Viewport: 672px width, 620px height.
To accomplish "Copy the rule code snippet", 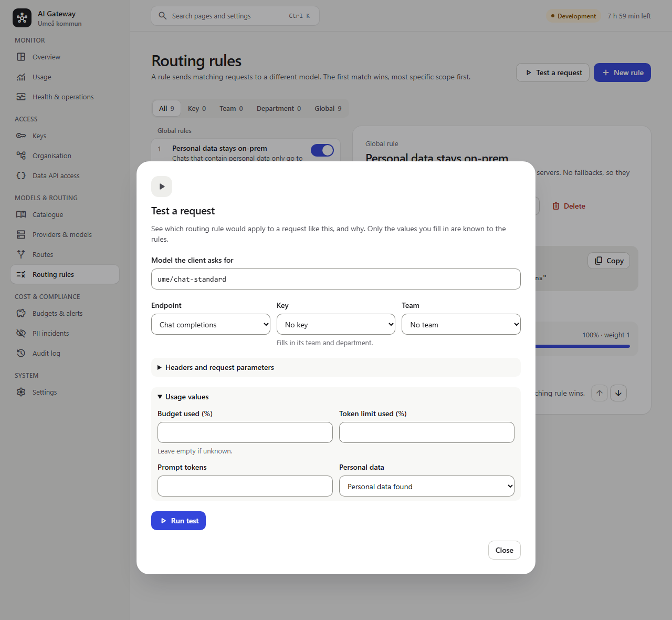I will point(609,261).
